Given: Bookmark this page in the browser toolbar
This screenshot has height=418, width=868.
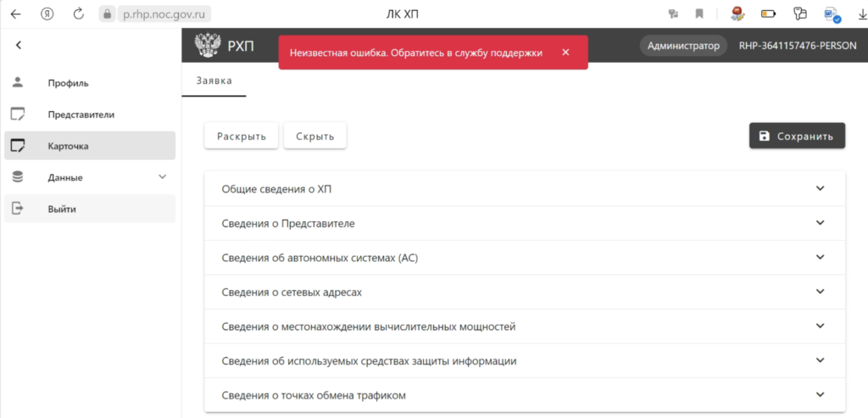Looking at the screenshot, I should tap(699, 14).
